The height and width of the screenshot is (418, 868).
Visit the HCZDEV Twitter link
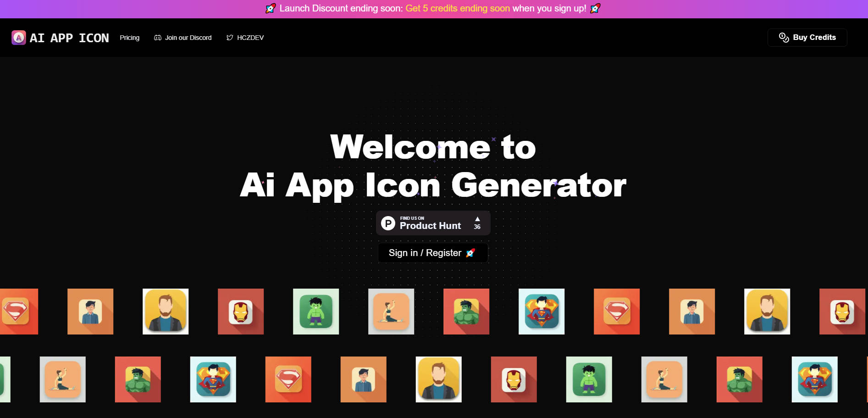[x=245, y=38]
